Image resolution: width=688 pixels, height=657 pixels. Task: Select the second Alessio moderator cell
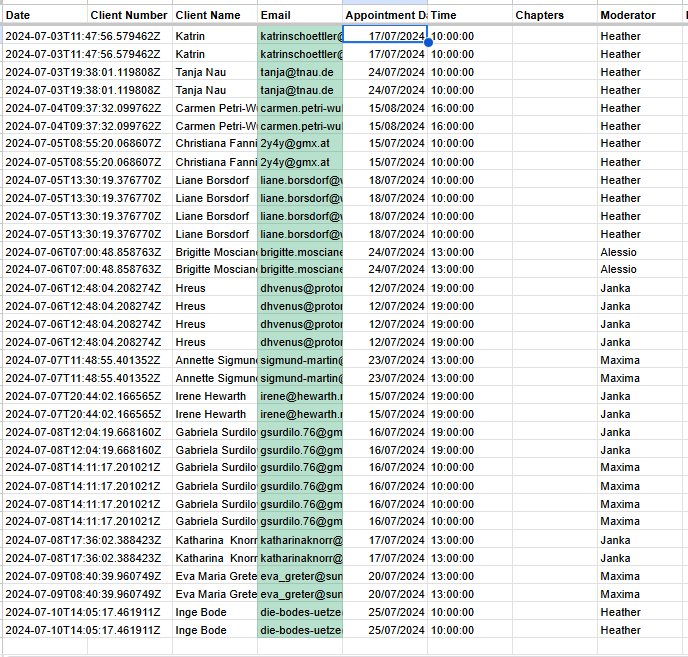[640, 269]
